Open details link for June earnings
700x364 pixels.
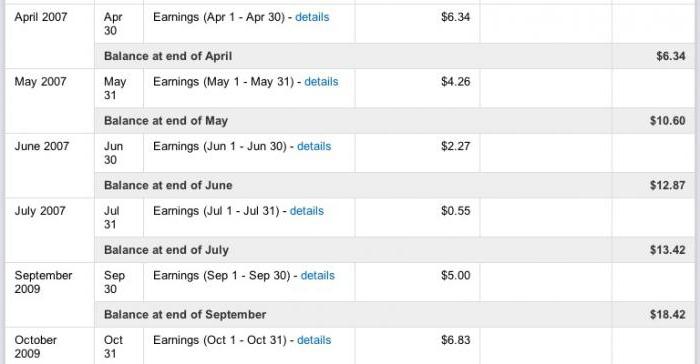click(x=314, y=146)
